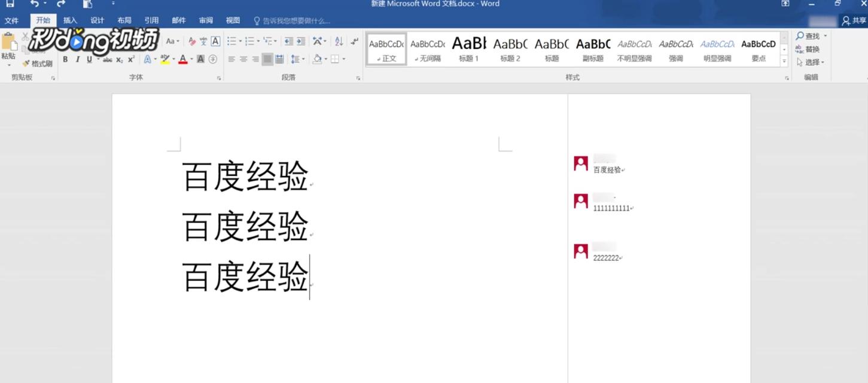Align text left

(x=232, y=59)
